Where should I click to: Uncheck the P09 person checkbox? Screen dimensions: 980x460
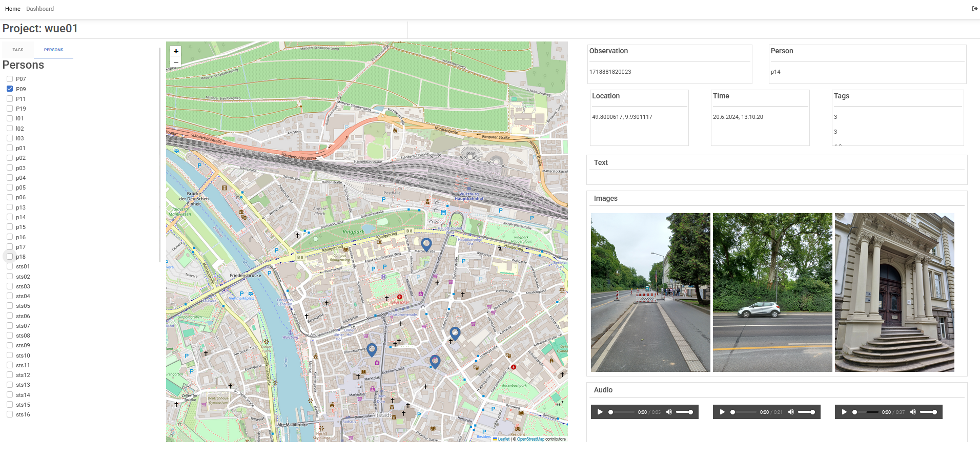(x=10, y=89)
